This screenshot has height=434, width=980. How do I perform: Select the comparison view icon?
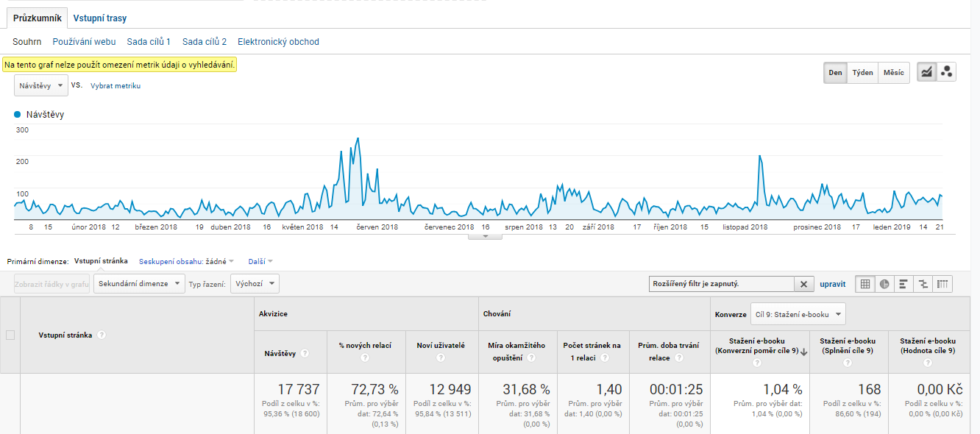tap(923, 284)
